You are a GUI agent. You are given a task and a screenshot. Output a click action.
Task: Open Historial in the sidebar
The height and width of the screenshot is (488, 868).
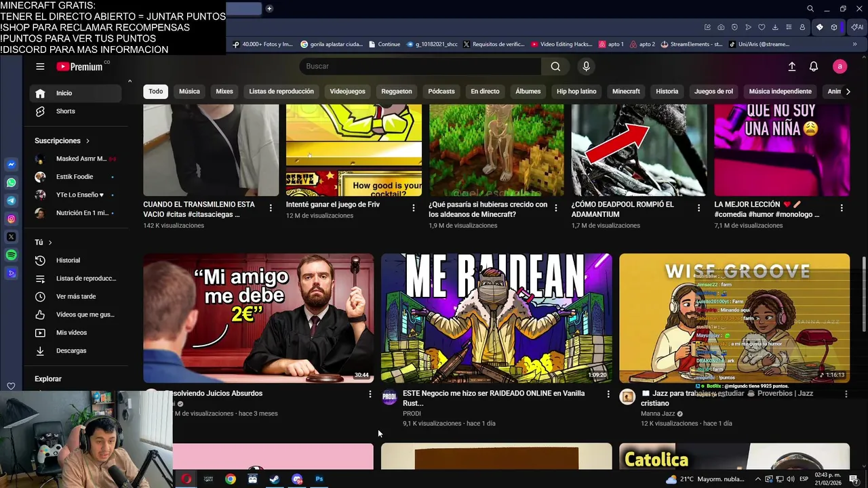[75, 260]
